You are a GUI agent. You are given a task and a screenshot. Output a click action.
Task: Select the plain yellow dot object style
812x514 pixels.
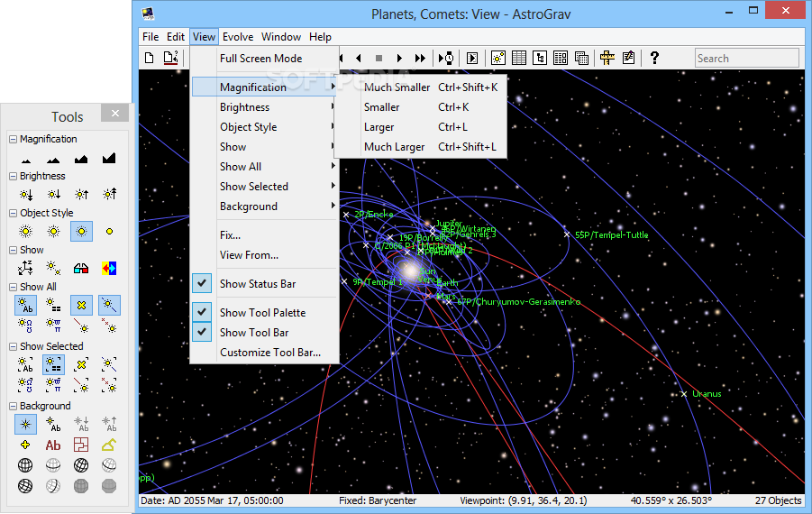(x=109, y=231)
